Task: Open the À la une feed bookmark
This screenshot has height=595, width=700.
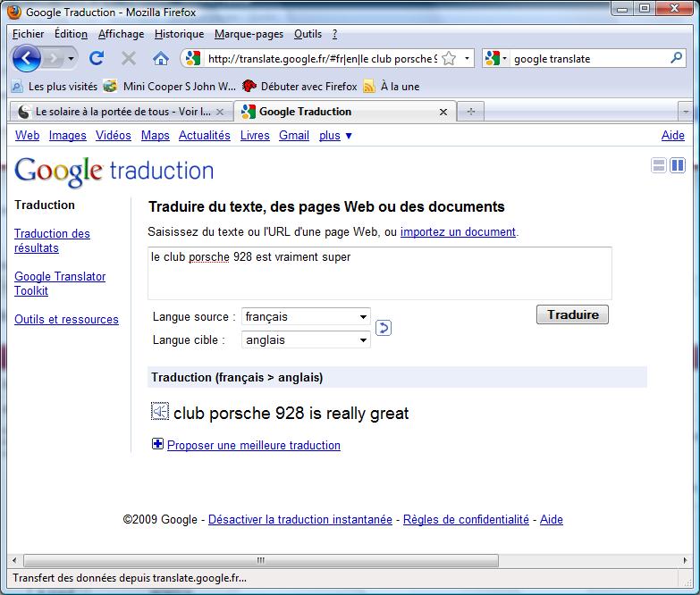Action: tap(392, 87)
